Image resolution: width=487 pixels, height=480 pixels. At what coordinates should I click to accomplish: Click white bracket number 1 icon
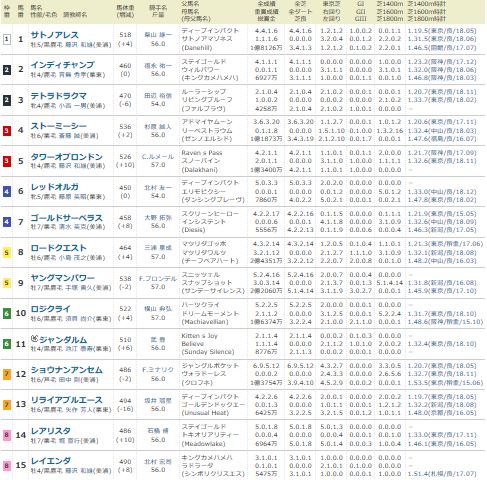click(6, 40)
